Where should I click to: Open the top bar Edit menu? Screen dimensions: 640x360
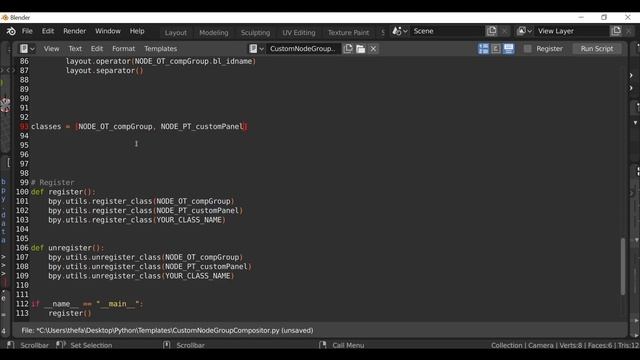coord(48,31)
